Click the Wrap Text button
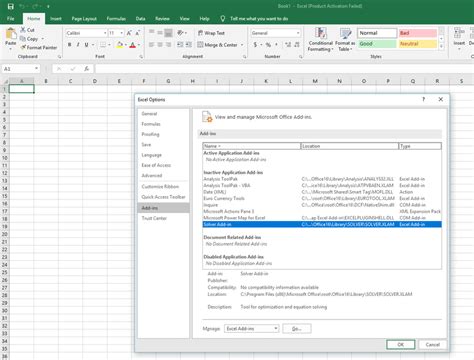The image size is (474, 360). coord(211,33)
